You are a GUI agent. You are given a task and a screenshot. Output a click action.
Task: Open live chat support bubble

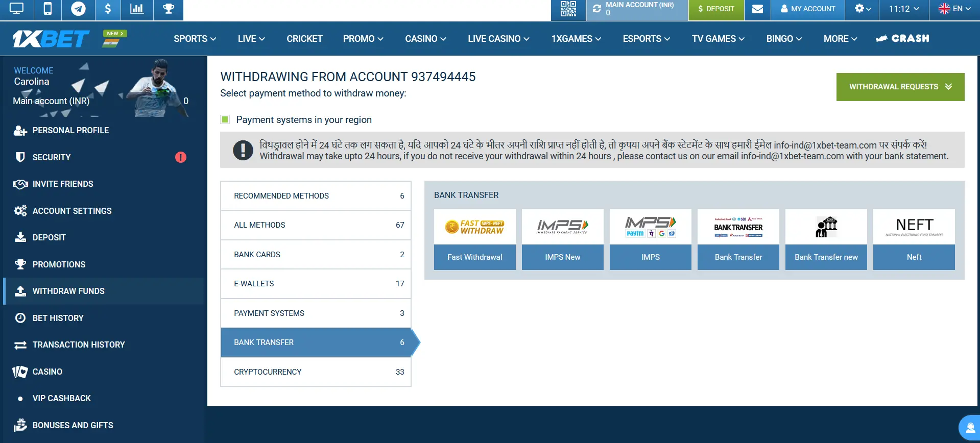click(x=969, y=428)
